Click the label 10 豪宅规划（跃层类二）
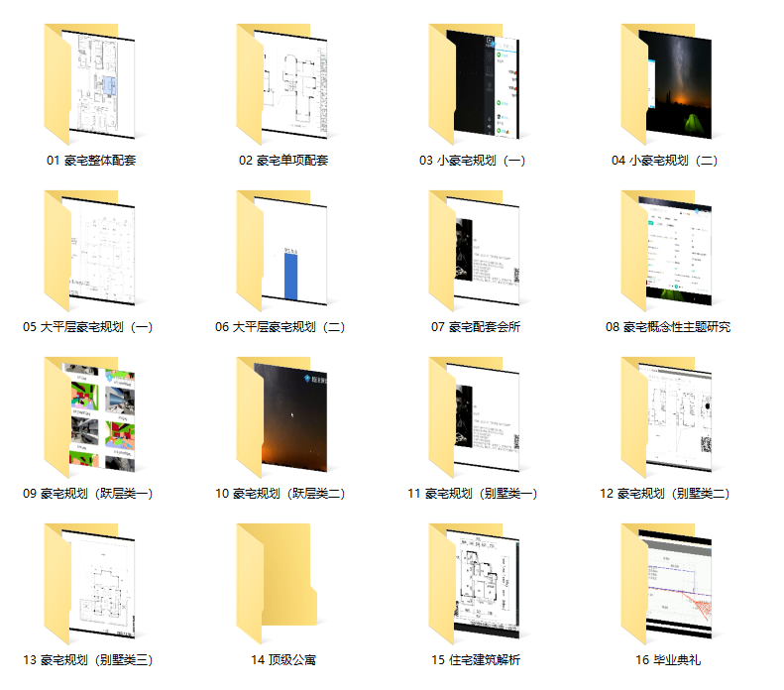The image size is (784, 690). coord(280,494)
